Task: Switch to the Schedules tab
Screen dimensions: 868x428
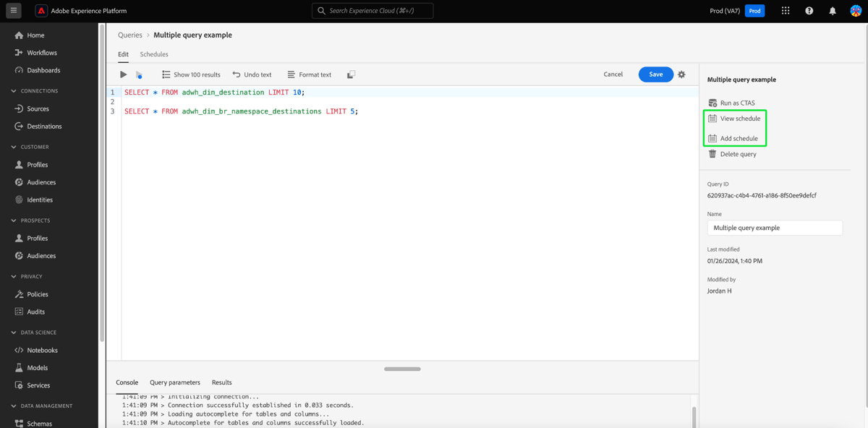Action: point(154,54)
